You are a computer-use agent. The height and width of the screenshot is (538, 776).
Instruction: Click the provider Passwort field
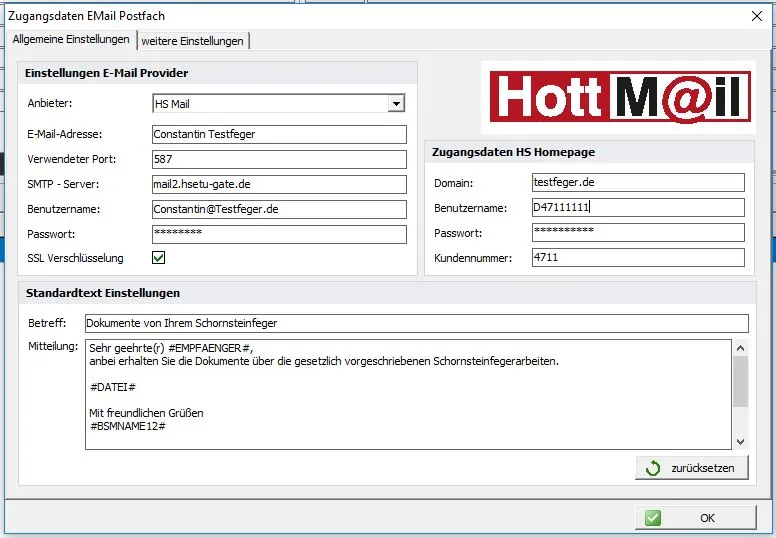(279, 235)
